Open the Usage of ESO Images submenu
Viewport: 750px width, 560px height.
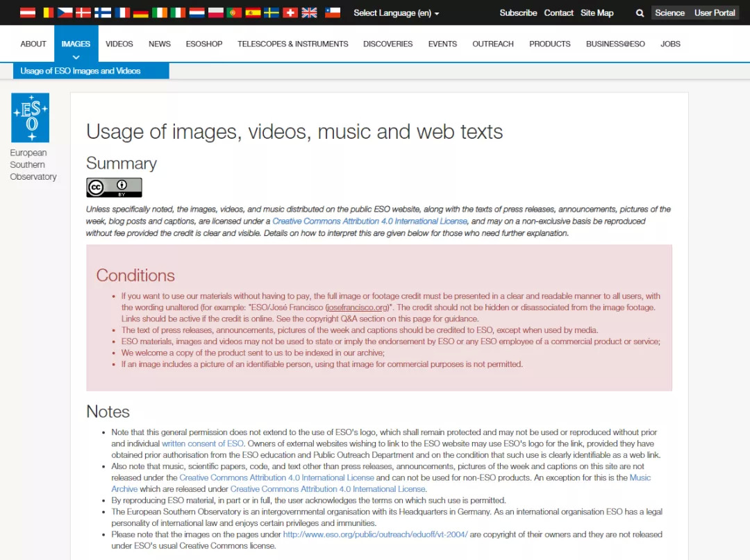pyautogui.click(x=81, y=71)
